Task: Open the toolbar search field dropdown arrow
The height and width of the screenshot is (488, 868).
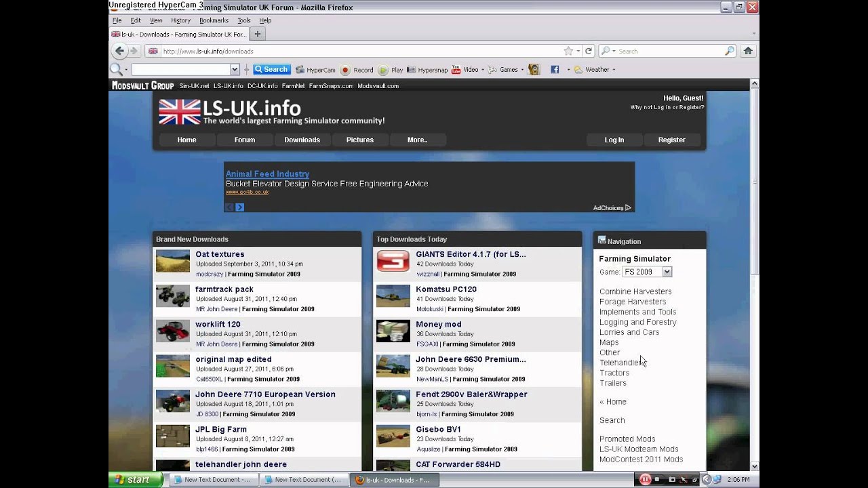Action: pos(235,69)
